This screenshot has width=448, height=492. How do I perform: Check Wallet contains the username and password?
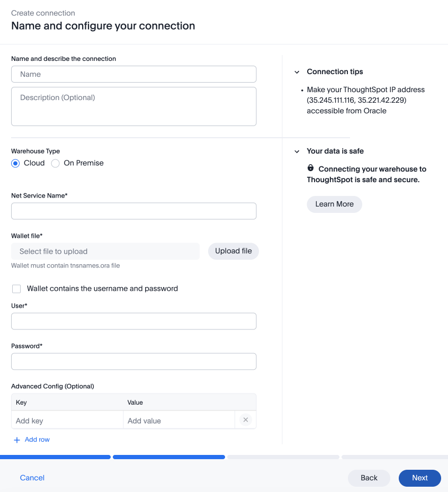click(x=16, y=289)
